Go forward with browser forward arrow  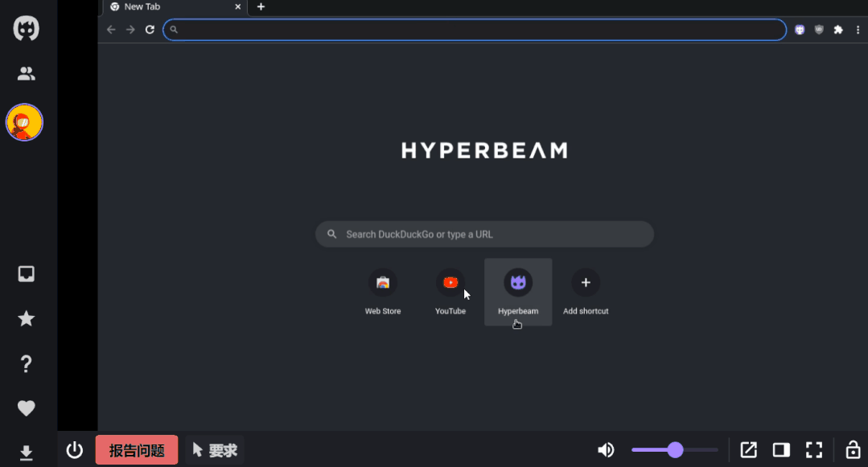pos(130,29)
